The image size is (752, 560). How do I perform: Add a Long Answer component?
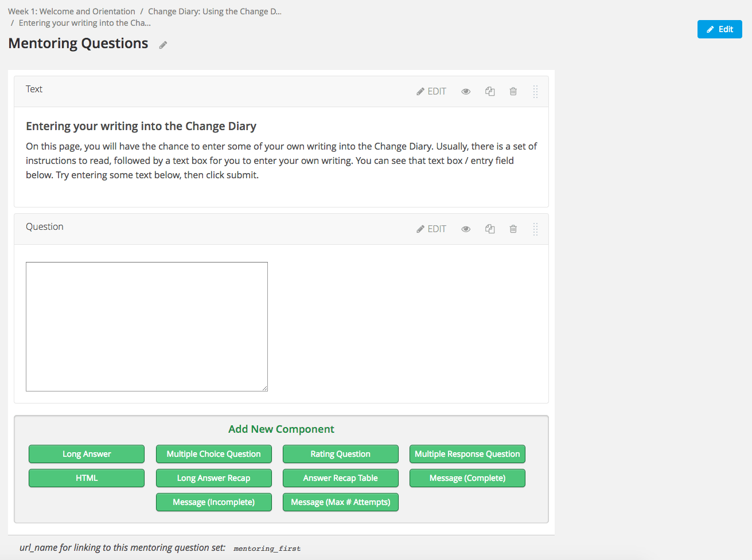click(86, 453)
